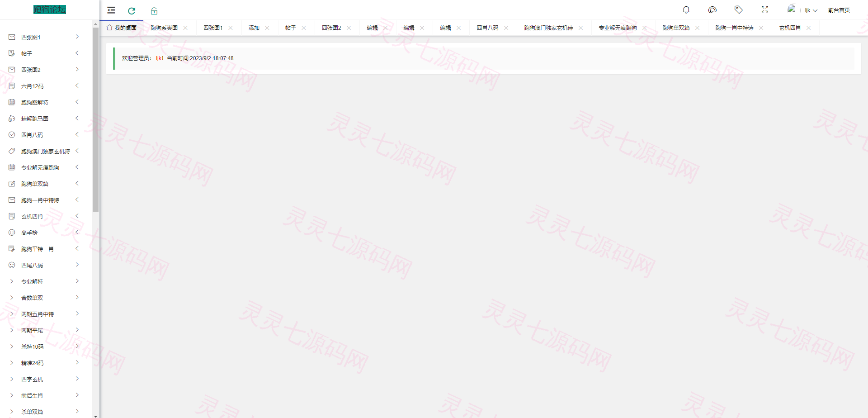This screenshot has width=868, height=418.
Task: Click the sidebar vertical scrollbar
Action: pos(95,120)
